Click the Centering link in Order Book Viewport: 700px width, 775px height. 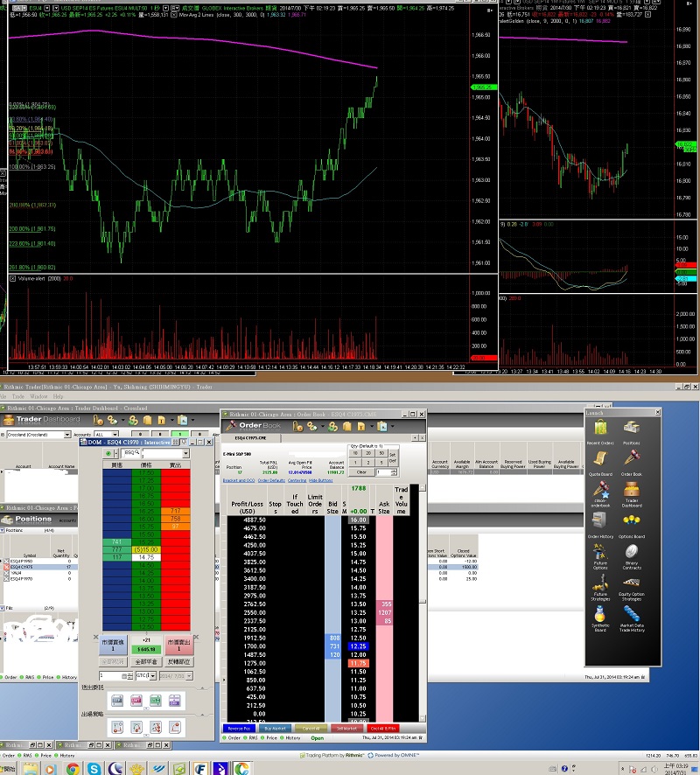pos(297,480)
